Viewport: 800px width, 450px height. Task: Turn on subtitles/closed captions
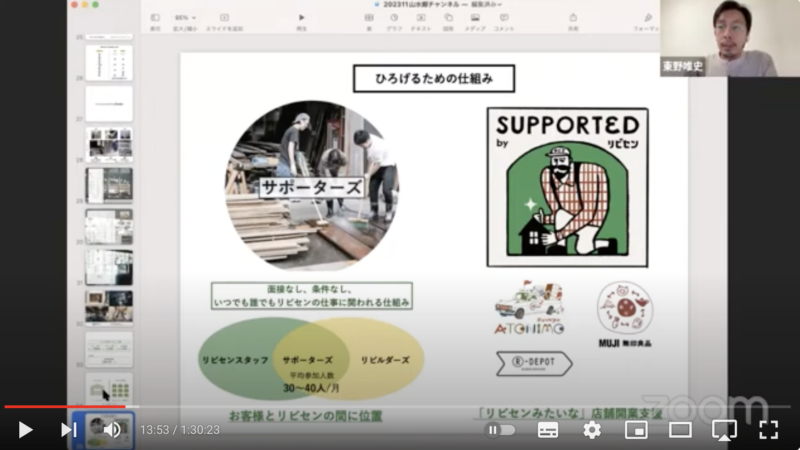coord(547,430)
